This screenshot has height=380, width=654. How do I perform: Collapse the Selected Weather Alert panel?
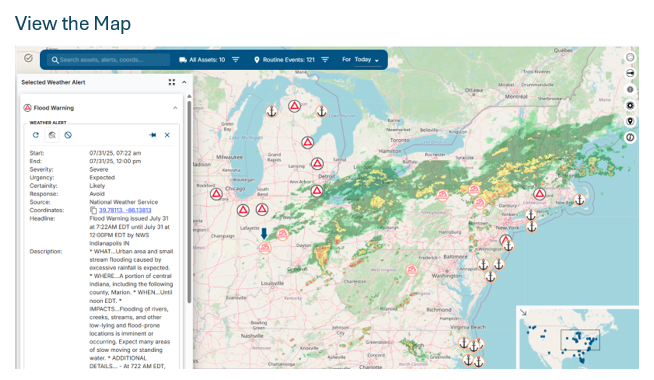[x=184, y=82]
